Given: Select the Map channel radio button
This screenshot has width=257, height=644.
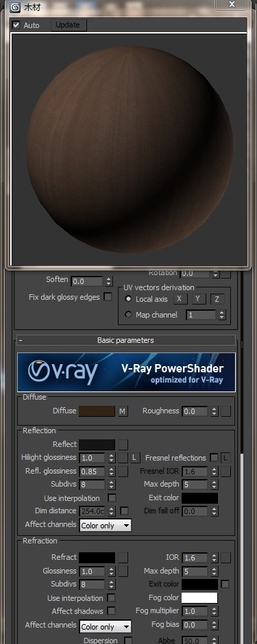Looking at the screenshot, I should point(128,315).
